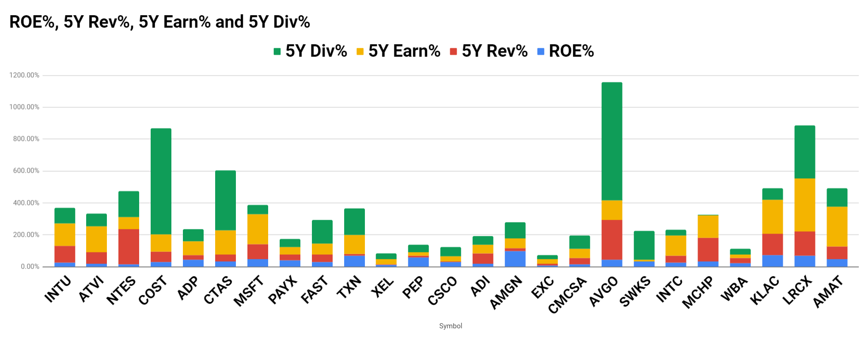Click the ADI axis label
The image size is (868, 338).
(x=481, y=286)
